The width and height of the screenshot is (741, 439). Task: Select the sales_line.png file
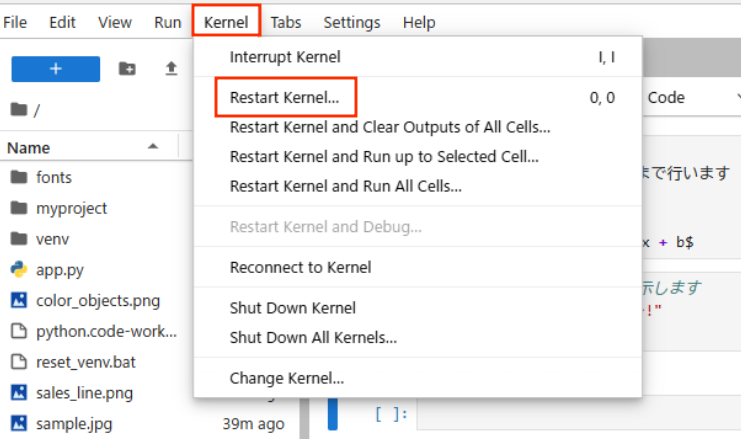point(84,392)
